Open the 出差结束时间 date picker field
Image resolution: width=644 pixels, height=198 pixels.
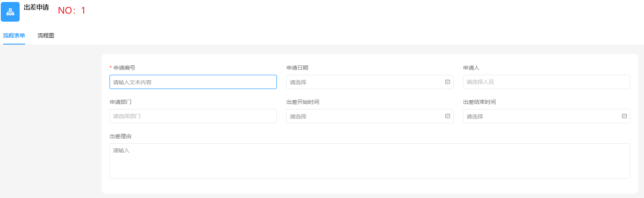click(542, 116)
